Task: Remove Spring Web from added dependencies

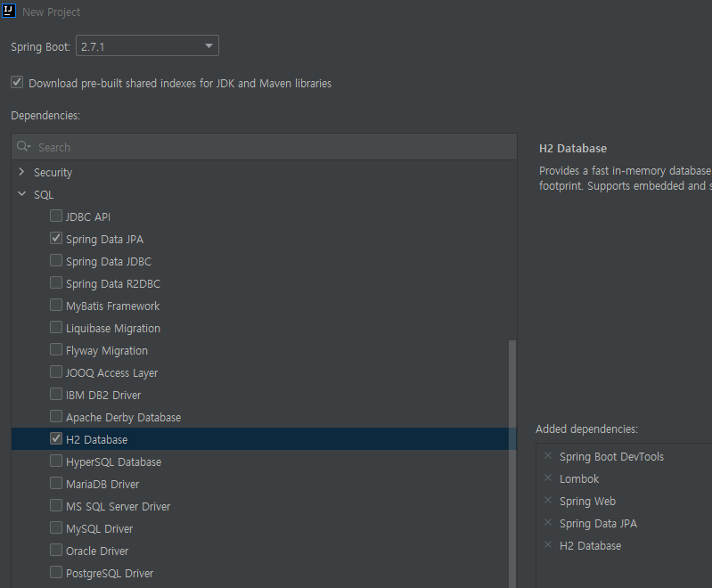Action: [548, 500]
